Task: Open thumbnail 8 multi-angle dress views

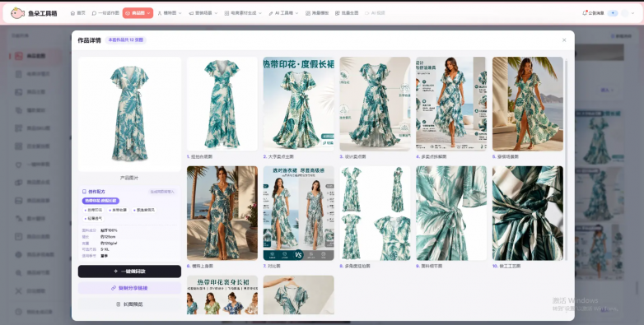Action: pos(375,213)
